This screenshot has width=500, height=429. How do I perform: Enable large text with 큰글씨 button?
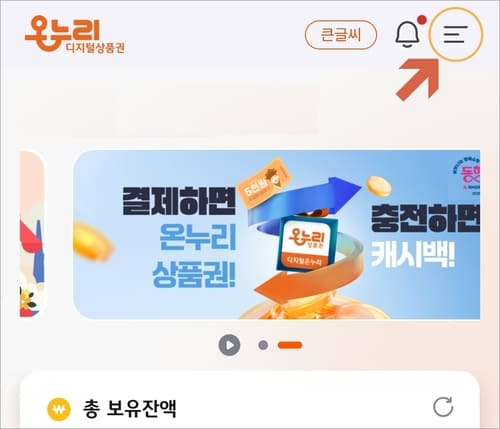click(341, 35)
